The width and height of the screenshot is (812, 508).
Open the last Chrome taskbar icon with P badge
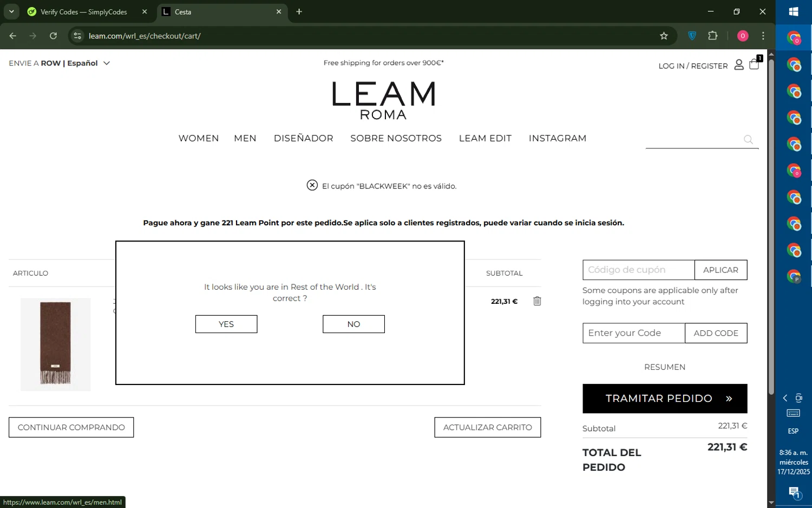click(x=794, y=276)
